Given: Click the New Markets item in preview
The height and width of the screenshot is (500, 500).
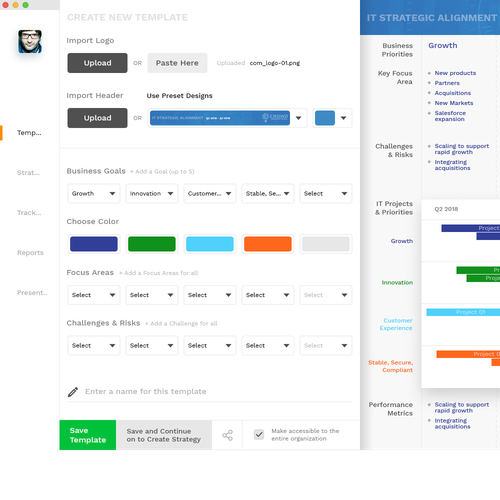Looking at the screenshot, I should (454, 103).
